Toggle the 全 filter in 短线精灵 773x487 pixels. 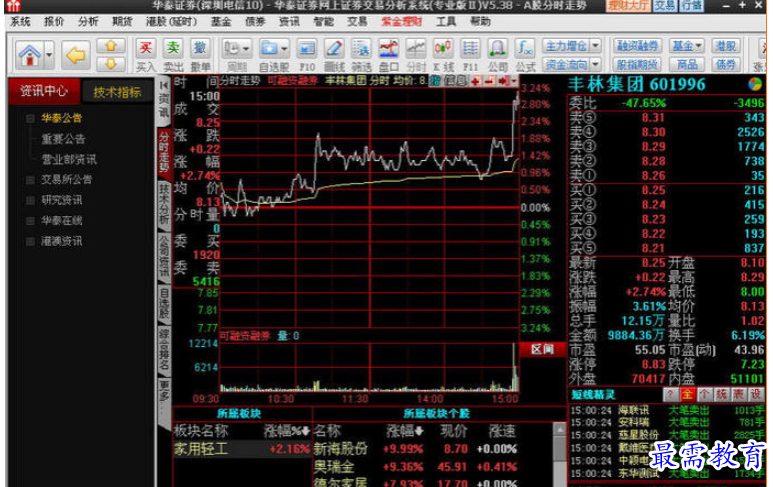click(x=687, y=394)
